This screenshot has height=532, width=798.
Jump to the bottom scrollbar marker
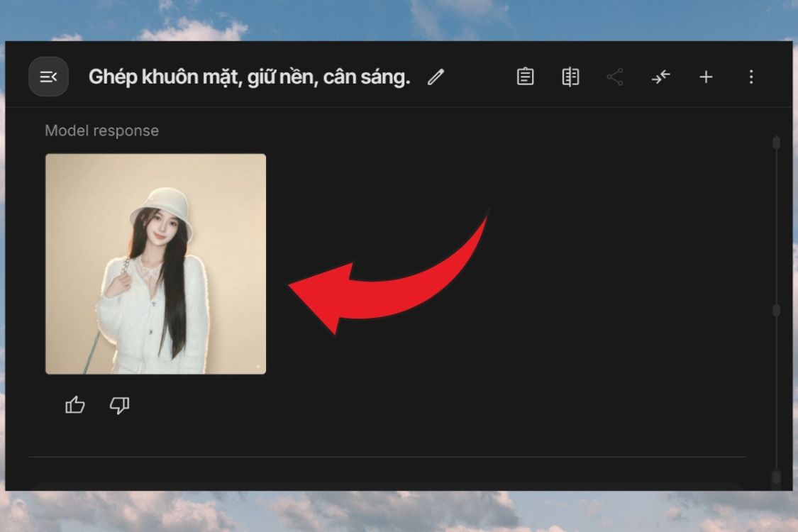point(776,476)
